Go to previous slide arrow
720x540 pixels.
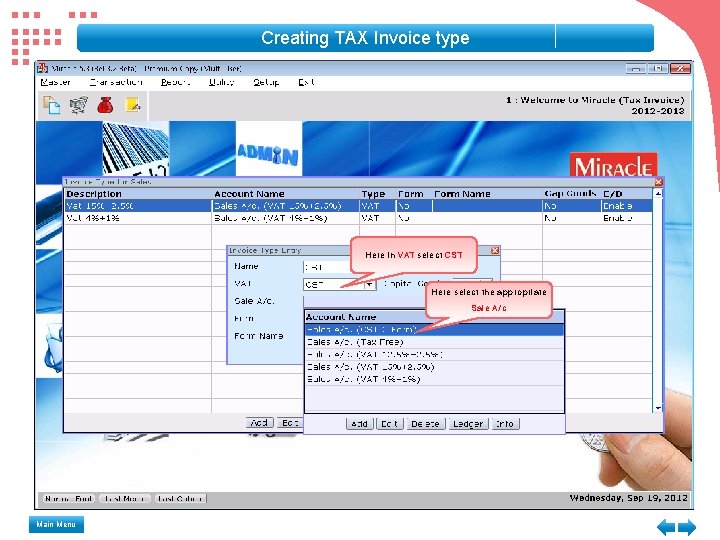point(666,527)
